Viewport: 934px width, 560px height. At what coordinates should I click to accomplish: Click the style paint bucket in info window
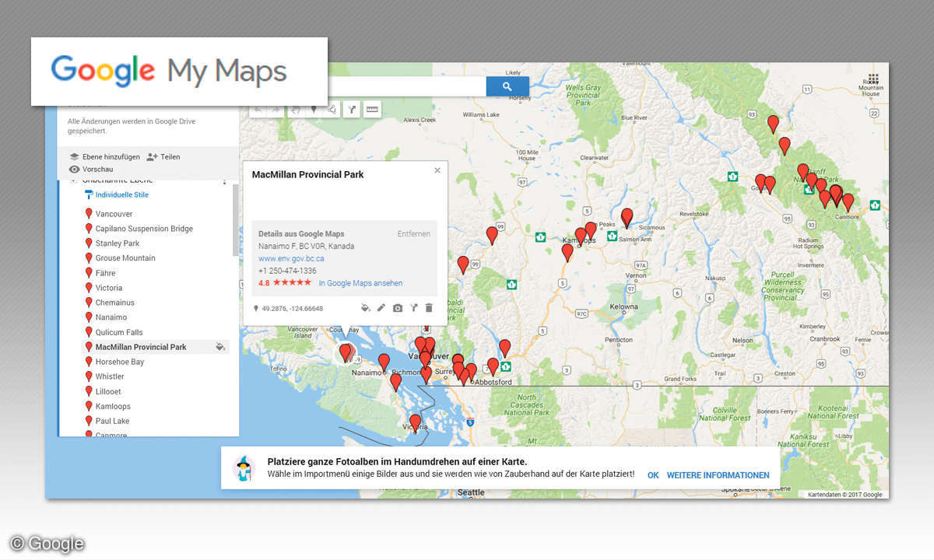[366, 308]
